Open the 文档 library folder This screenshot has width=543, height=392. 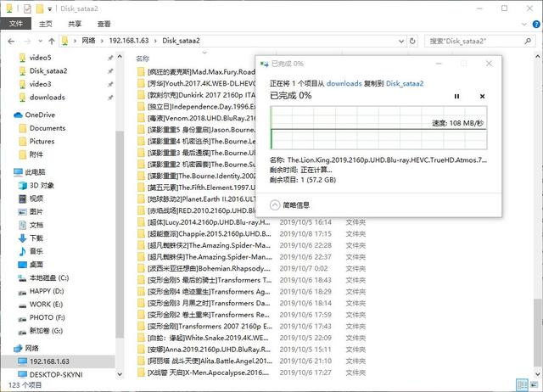point(36,225)
